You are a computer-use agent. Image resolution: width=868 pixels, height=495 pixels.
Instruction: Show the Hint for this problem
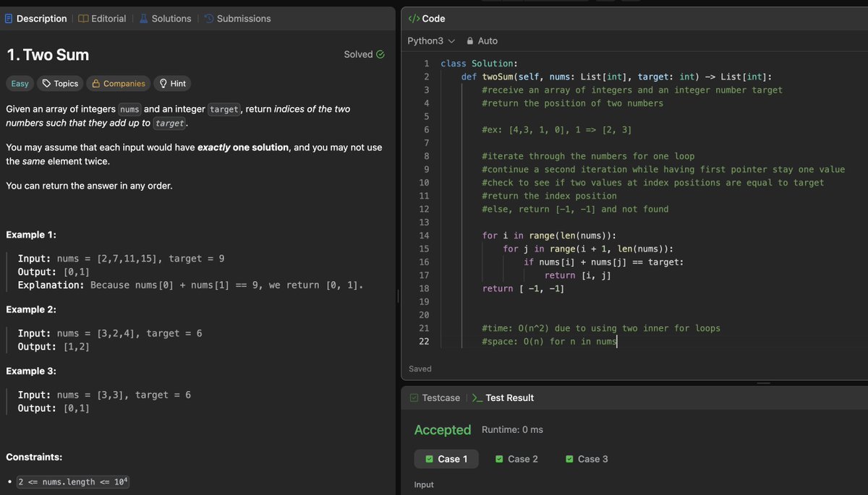(172, 84)
